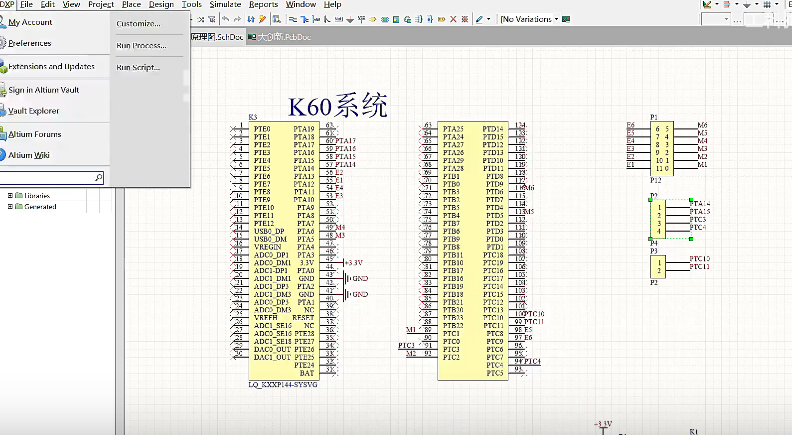Screen dimensions: 792x435
Task: Select Place Device Sheet Symbol tool
Action: 408,19
